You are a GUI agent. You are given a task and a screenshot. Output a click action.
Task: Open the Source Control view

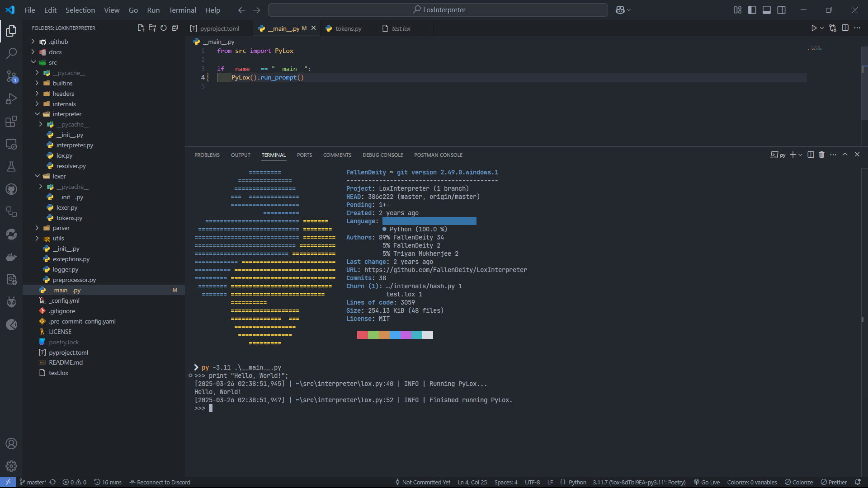(11, 76)
